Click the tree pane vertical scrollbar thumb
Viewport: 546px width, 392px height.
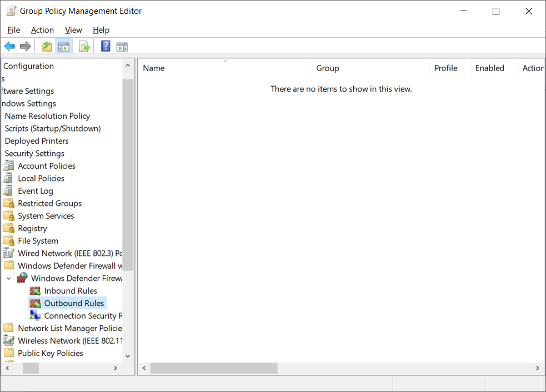[x=128, y=175]
